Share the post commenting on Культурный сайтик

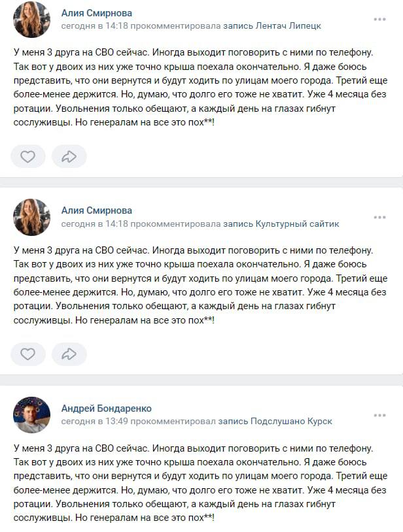click(67, 353)
